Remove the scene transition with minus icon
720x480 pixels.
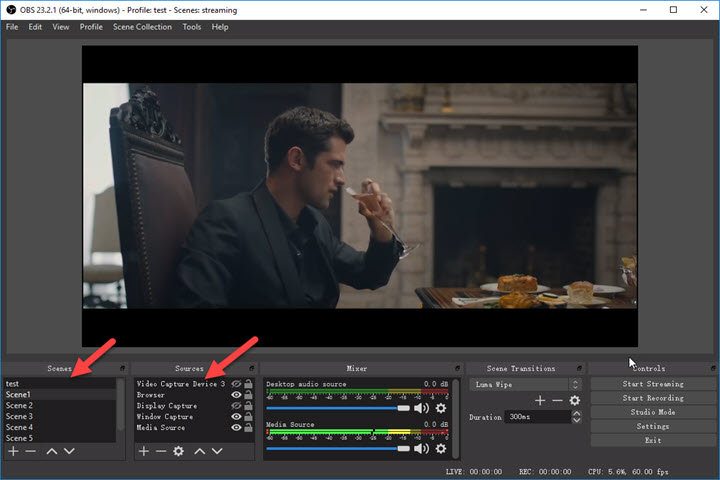[557, 401]
